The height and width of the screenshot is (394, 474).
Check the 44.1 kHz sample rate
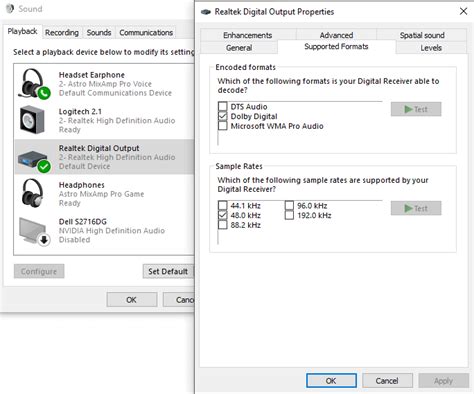[222, 205]
